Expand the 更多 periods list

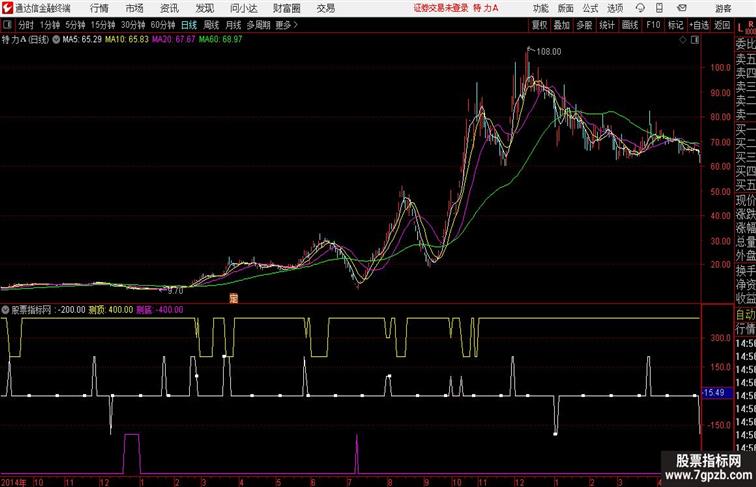click(286, 25)
